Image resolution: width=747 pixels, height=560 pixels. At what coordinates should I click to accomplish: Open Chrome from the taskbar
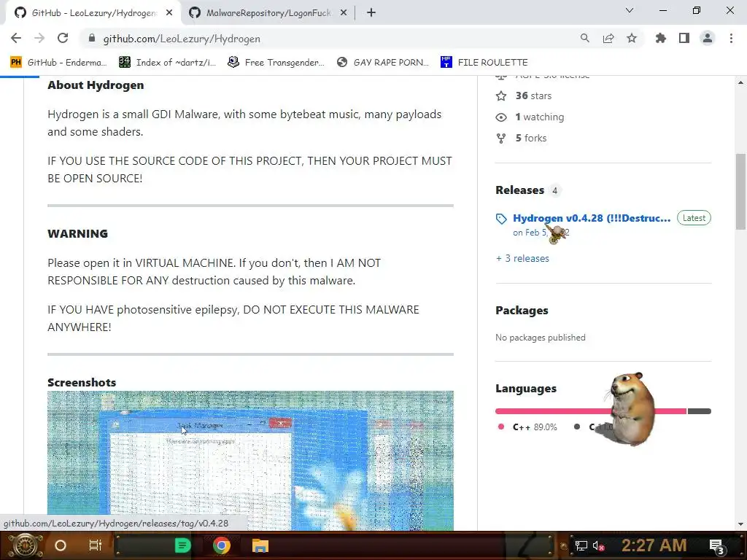click(222, 545)
